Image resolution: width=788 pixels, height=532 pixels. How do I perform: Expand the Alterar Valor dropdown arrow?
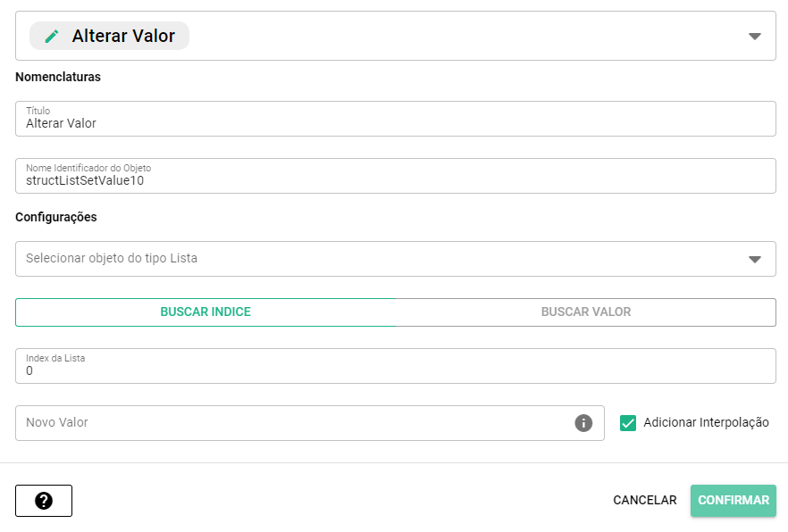(755, 37)
